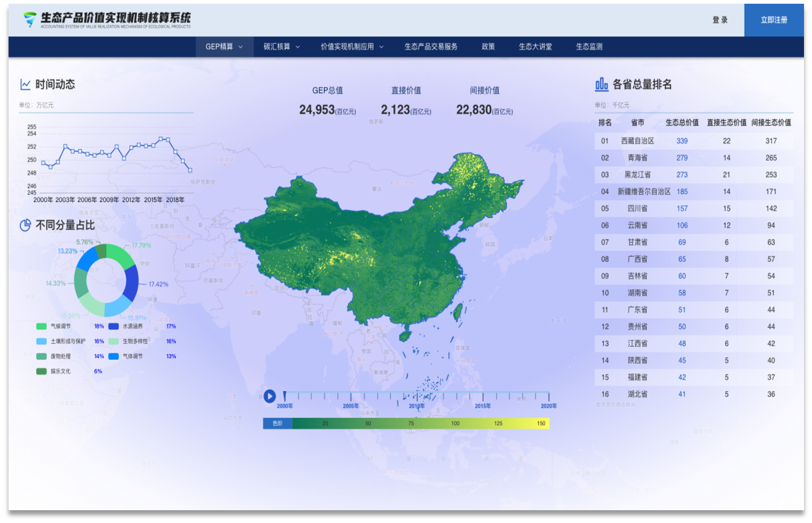Open the 生态大讲堂 menu item
812x523 pixels.
(x=535, y=46)
